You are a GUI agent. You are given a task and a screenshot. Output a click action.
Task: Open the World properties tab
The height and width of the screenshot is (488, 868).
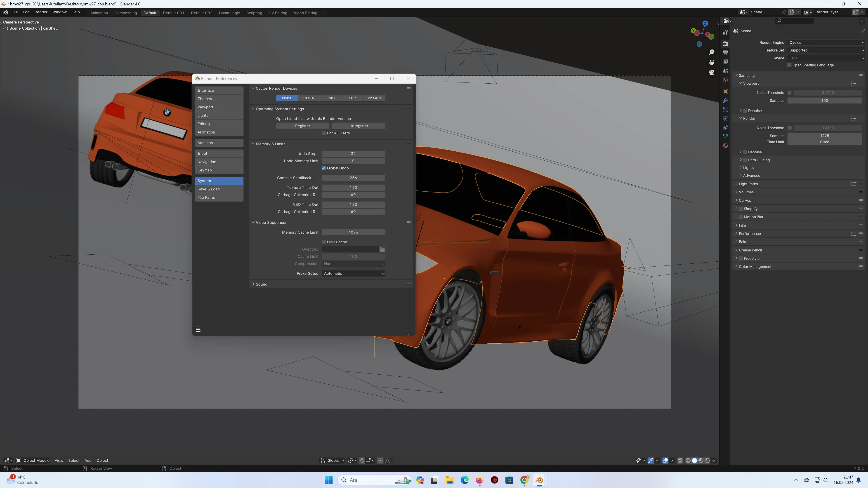[725, 80]
